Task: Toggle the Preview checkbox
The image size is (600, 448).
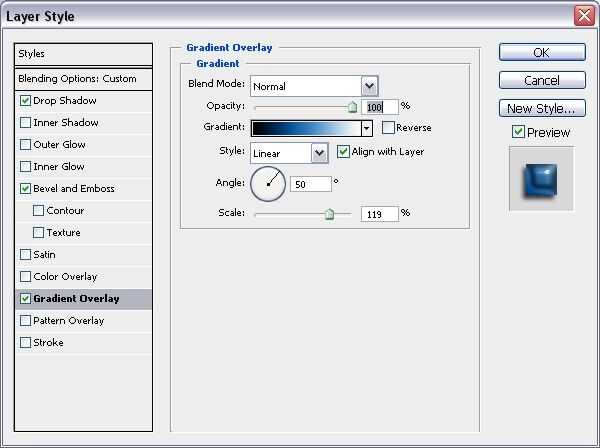Action: [x=518, y=132]
